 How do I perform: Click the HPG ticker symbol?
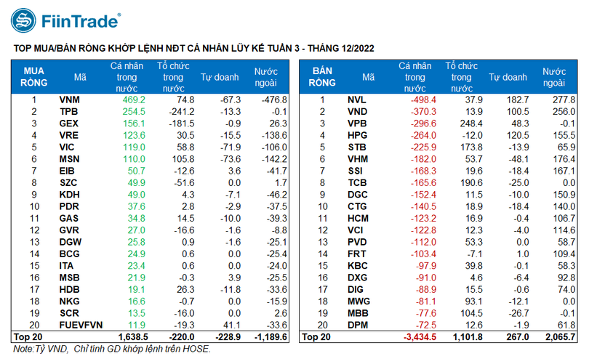pyautogui.click(x=357, y=135)
